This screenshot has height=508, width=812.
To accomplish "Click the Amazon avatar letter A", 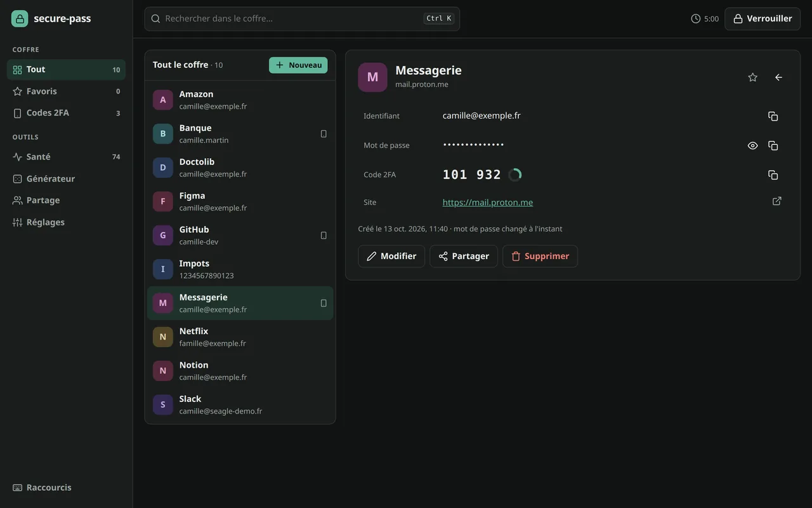I will point(163,100).
